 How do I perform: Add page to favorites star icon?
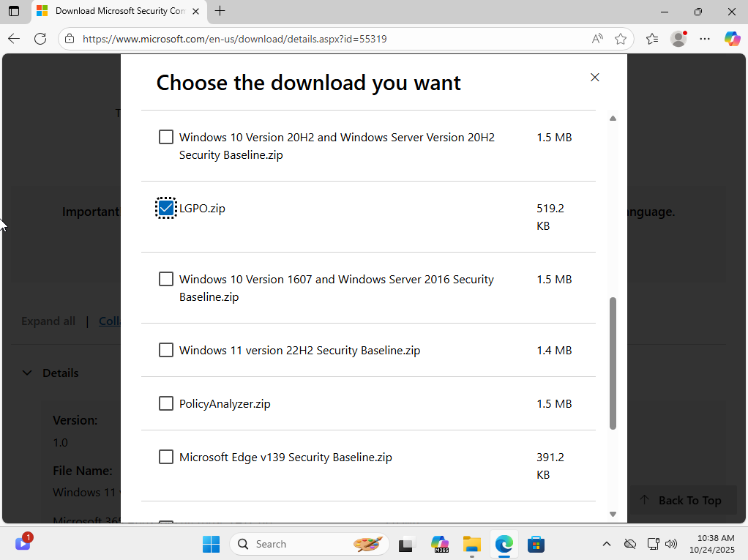621,39
